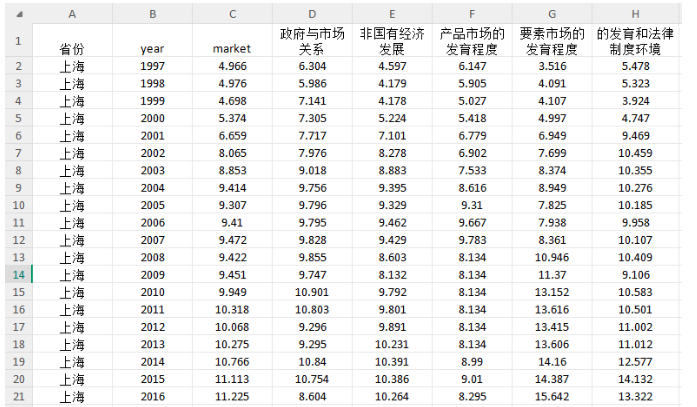Select the year cell 2016

152,396
